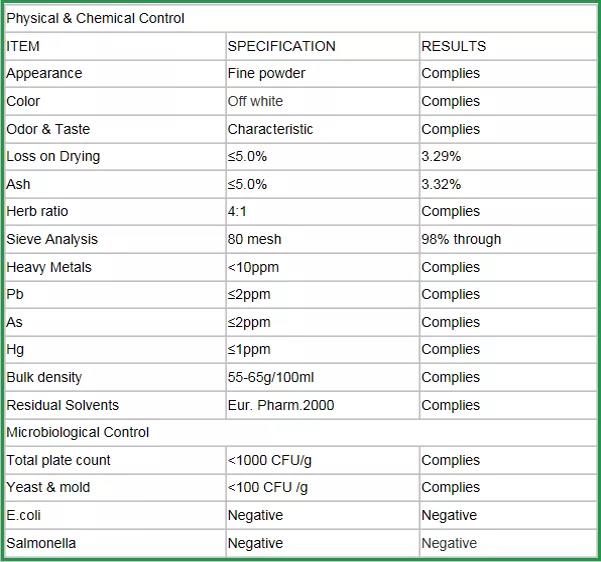Select the Herb ratio 4:1 cell
The height and width of the screenshot is (562, 601).
[x=240, y=211]
